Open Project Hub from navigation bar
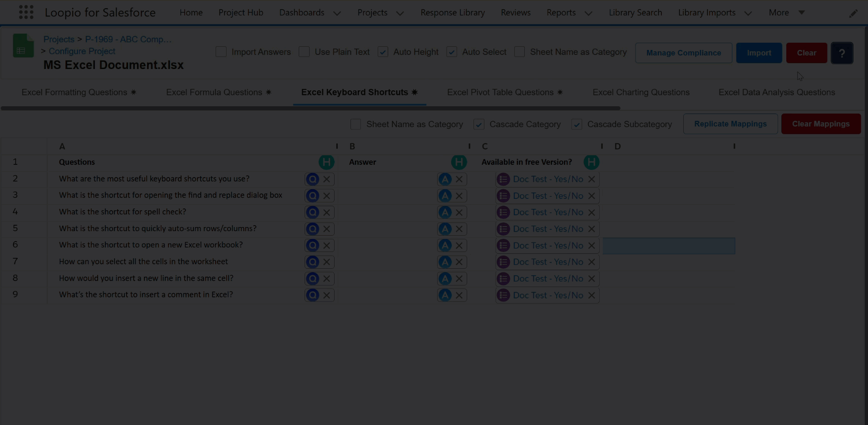 coord(241,13)
